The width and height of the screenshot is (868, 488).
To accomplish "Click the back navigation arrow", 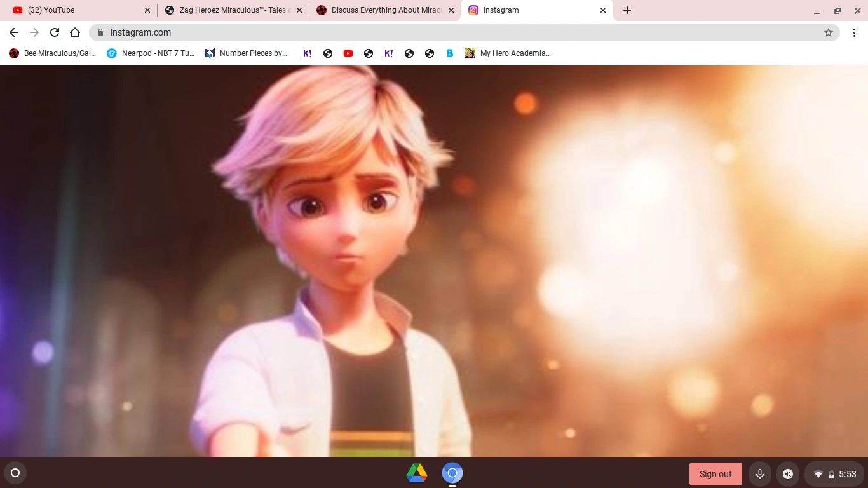I will (x=14, y=32).
